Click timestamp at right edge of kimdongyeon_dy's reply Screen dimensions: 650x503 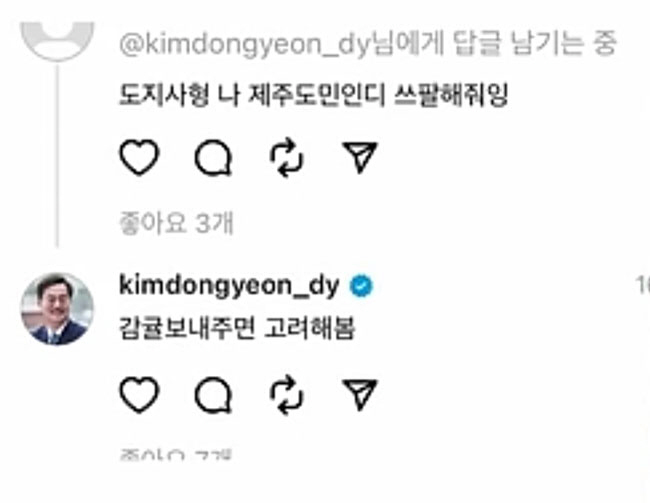pyautogui.click(x=643, y=285)
